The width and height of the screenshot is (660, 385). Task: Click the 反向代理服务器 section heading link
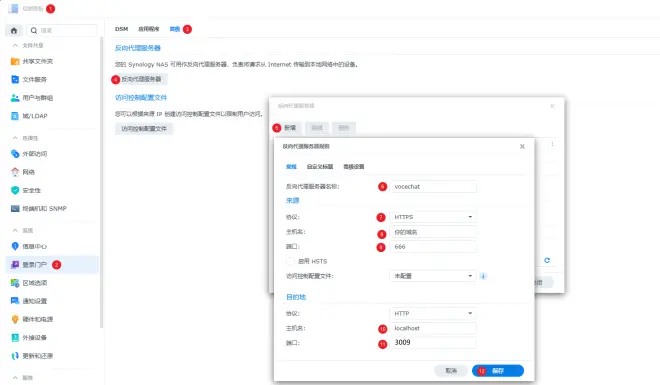[x=138, y=48]
